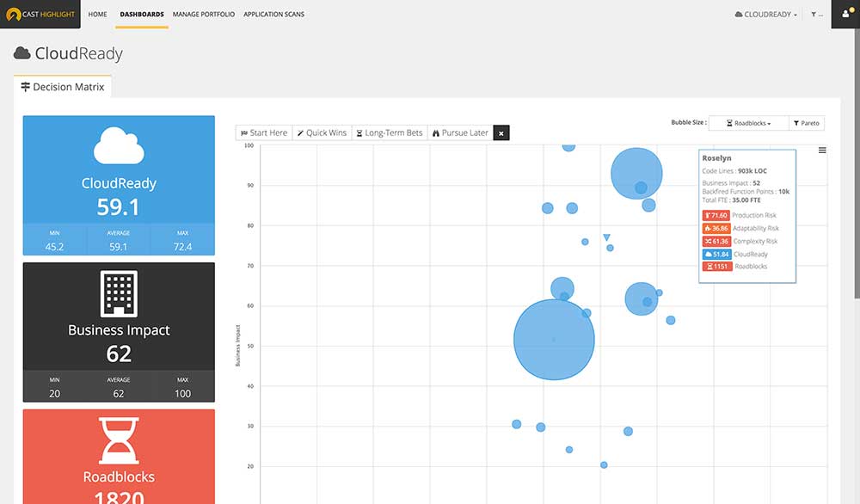
Task: Open the chart hamburger menu
Action: point(822,151)
